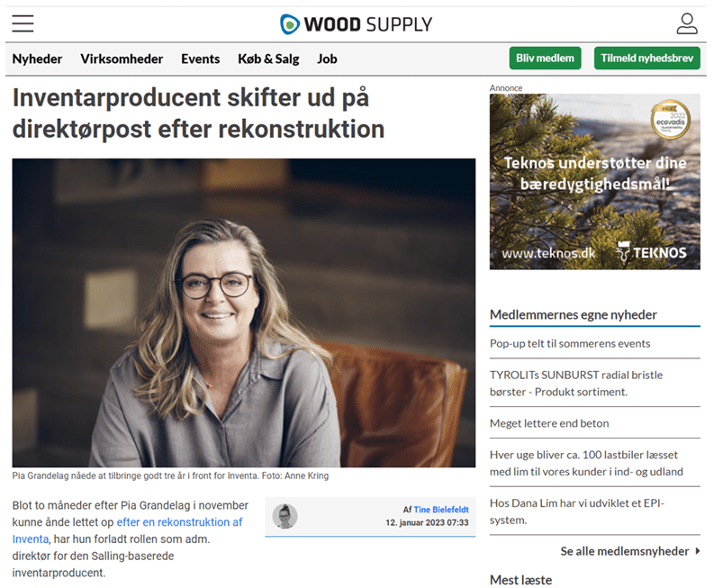Open 'Meget lettere end beton' news link
The width and height of the screenshot is (723, 588).
(549, 423)
